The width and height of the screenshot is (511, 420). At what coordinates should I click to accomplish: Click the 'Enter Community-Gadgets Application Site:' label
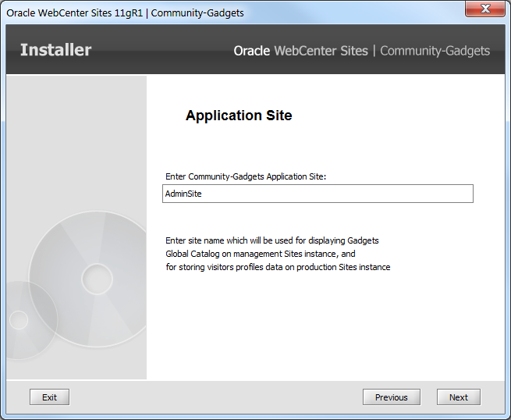[246, 176]
